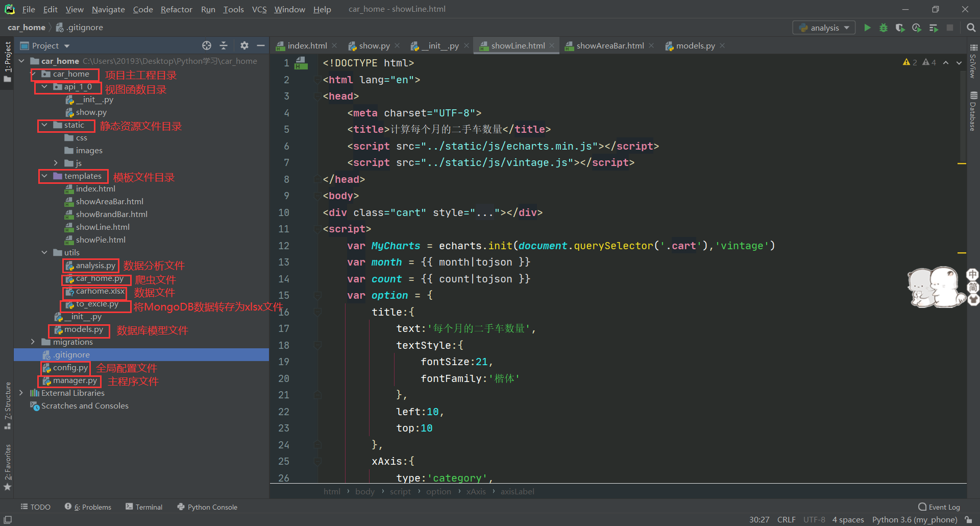Open the Refactor menu

(176, 9)
